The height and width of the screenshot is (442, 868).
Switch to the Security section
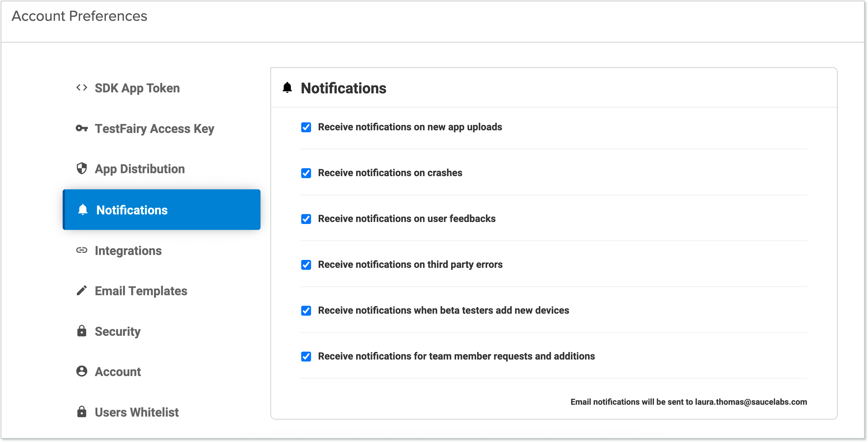[117, 331]
